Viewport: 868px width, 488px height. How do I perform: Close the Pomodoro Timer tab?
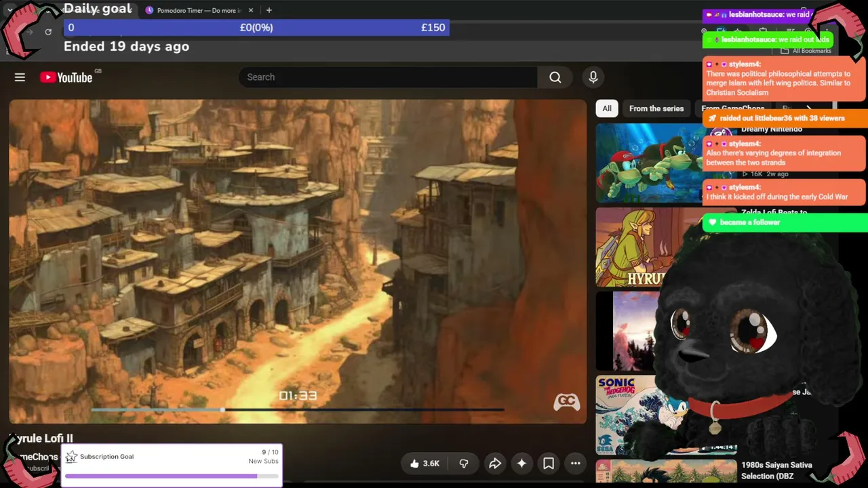tap(251, 10)
